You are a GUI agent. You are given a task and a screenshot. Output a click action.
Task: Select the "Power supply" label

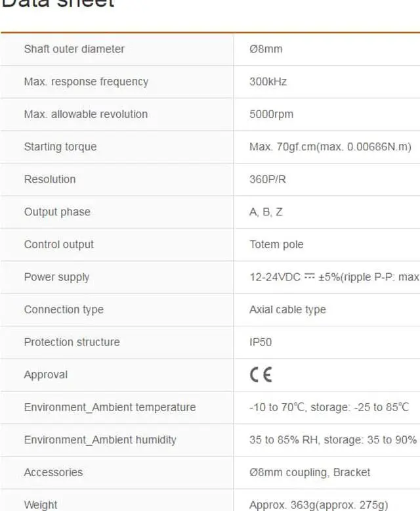tap(57, 277)
